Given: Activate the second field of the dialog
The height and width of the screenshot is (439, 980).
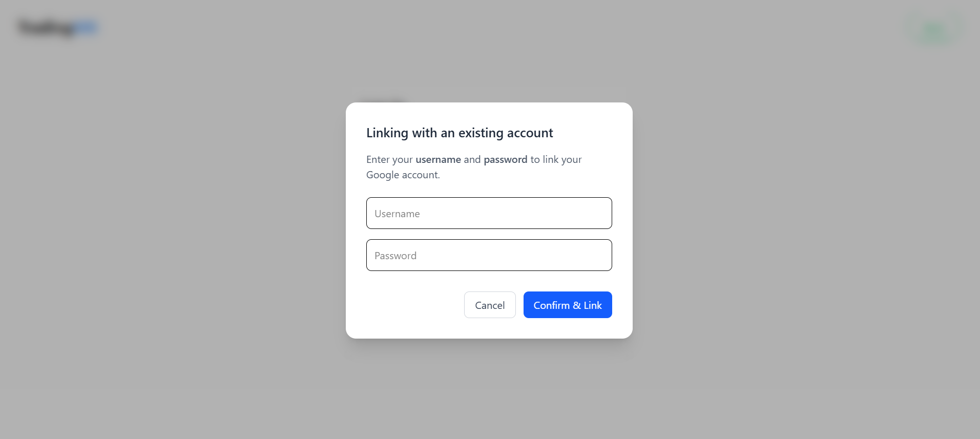Looking at the screenshot, I should (489, 255).
